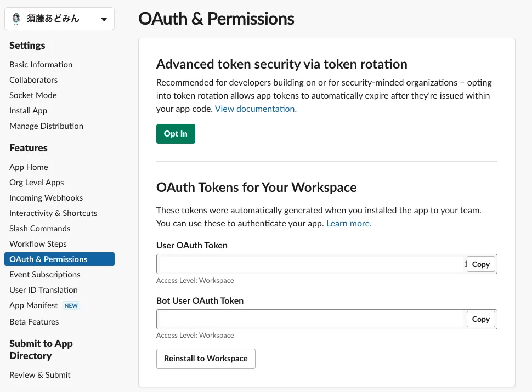The image size is (532, 392).
Task: Open App Manifest with NEW badge
Action: 33,305
